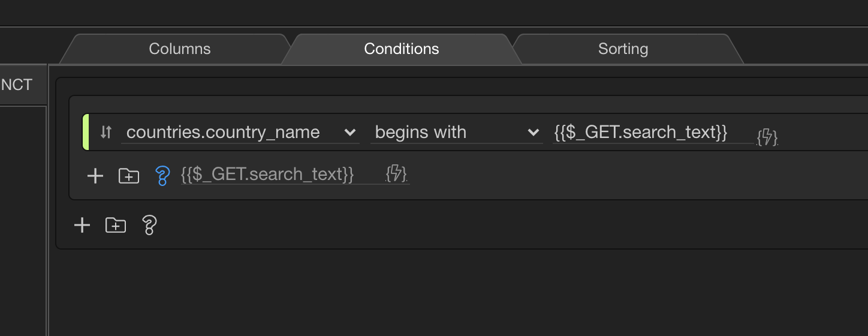
Task: Open data binding picker for condition value
Action: (x=767, y=137)
